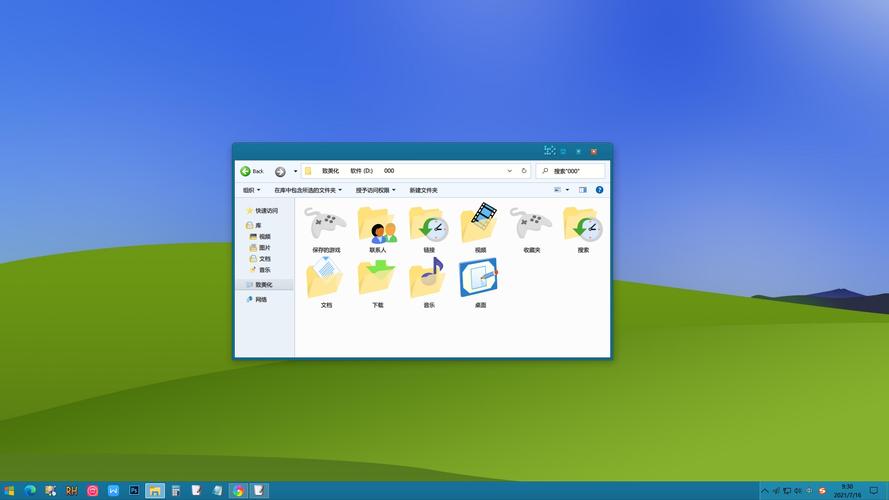Click the dotted grid icon in title bar
Image resolution: width=889 pixels, height=500 pixels.
549,150
